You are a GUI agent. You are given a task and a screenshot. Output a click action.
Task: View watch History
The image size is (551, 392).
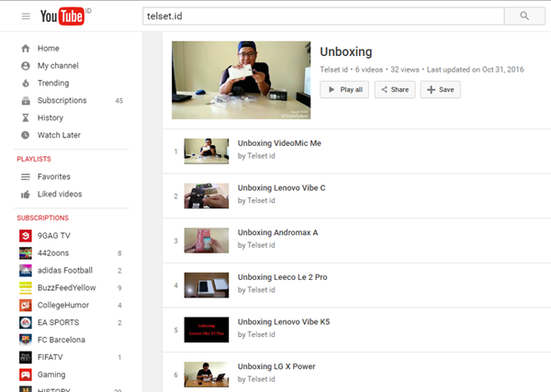tap(50, 118)
